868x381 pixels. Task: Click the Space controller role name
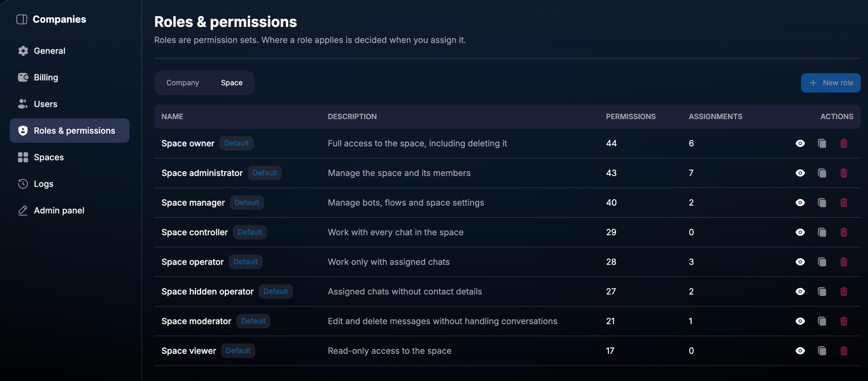[x=195, y=232]
